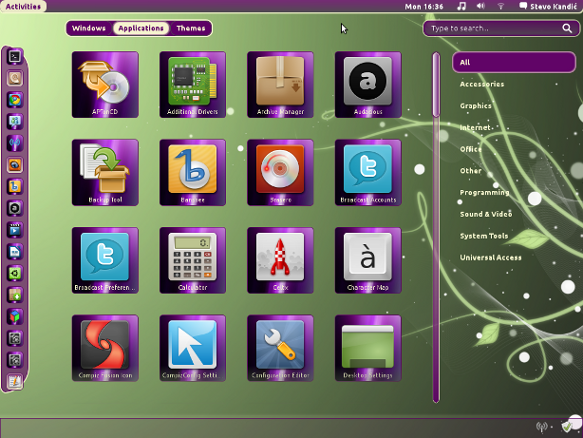Click the music note icon in the top bar
The image size is (583, 438).
click(x=461, y=6)
